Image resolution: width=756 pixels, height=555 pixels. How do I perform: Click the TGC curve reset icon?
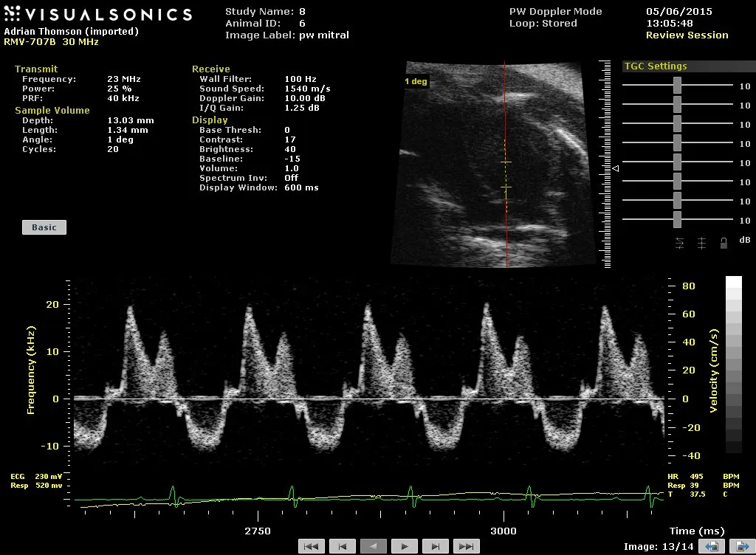(x=679, y=241)
